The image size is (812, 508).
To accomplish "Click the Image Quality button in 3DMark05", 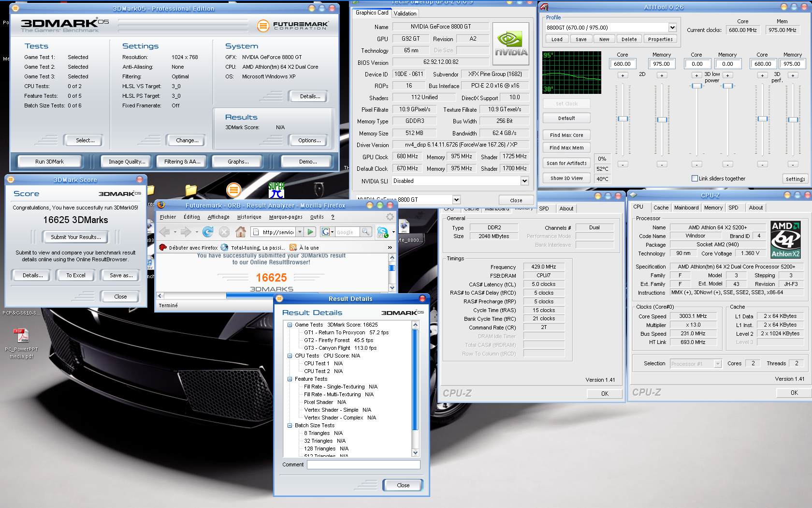I will pos(126,162).
